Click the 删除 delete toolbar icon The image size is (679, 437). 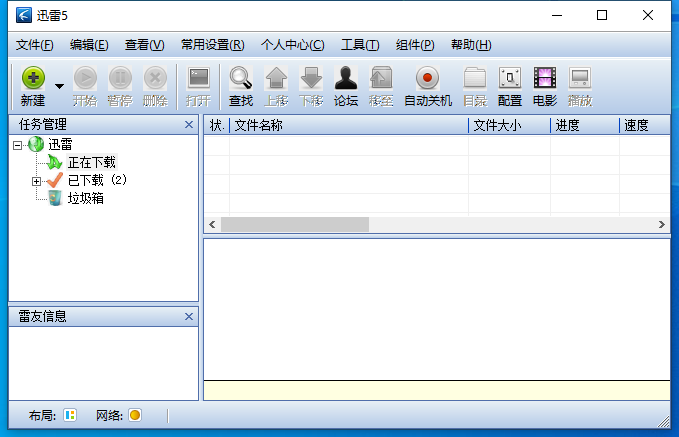(155, 86)
